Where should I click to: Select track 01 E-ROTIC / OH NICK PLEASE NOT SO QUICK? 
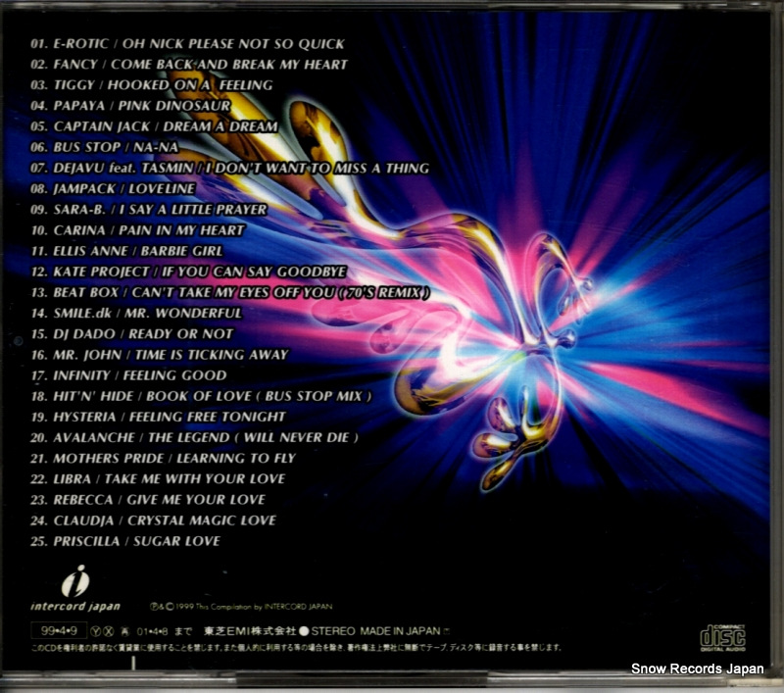click(187, 44)
